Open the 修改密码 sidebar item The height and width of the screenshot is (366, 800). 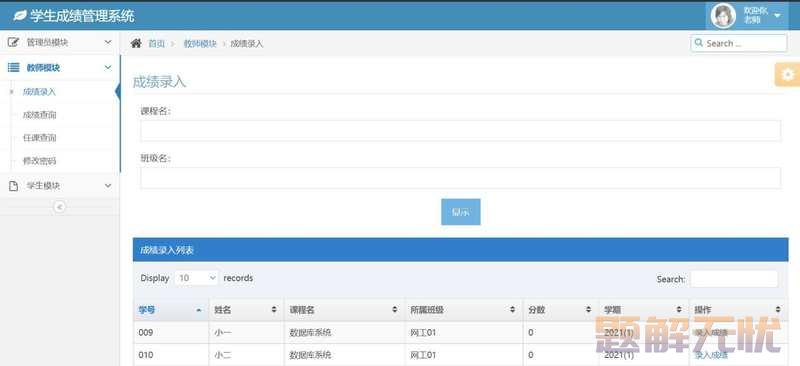[x=39, y=161]
